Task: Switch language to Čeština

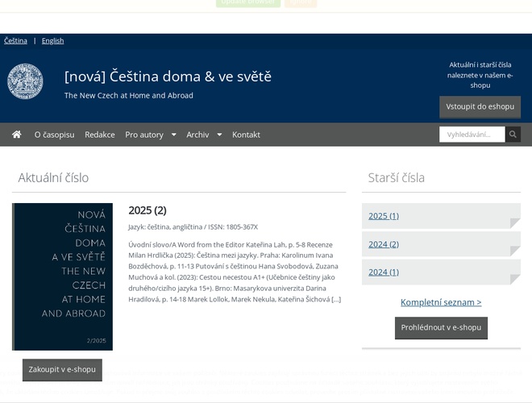Action: tap(15, 40)
